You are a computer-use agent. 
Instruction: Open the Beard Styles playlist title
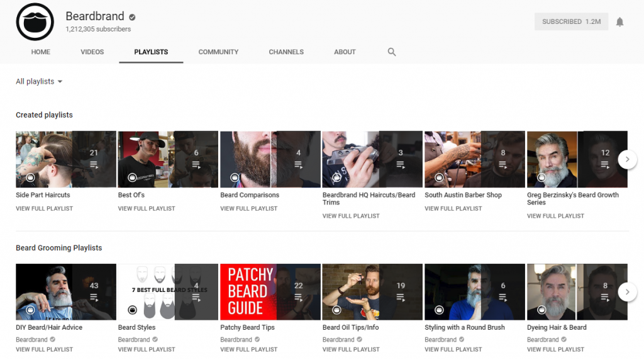click(x=136, y=327)
